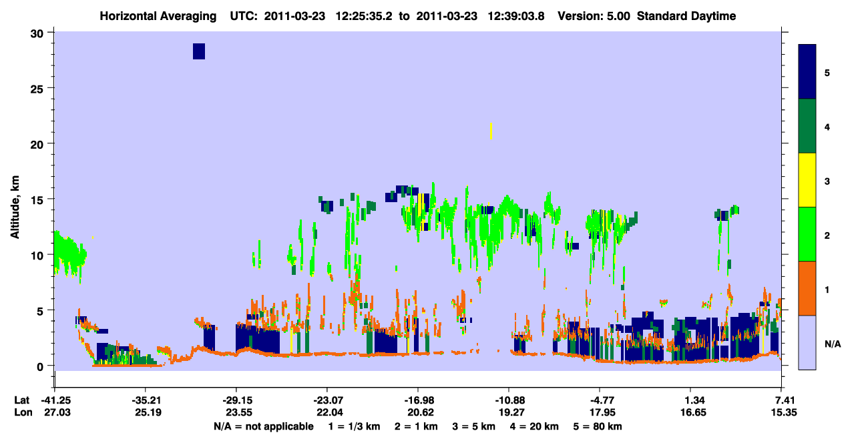Click the bright green level 2 legend swatch

pyautogui.click(x=807, y=234)
